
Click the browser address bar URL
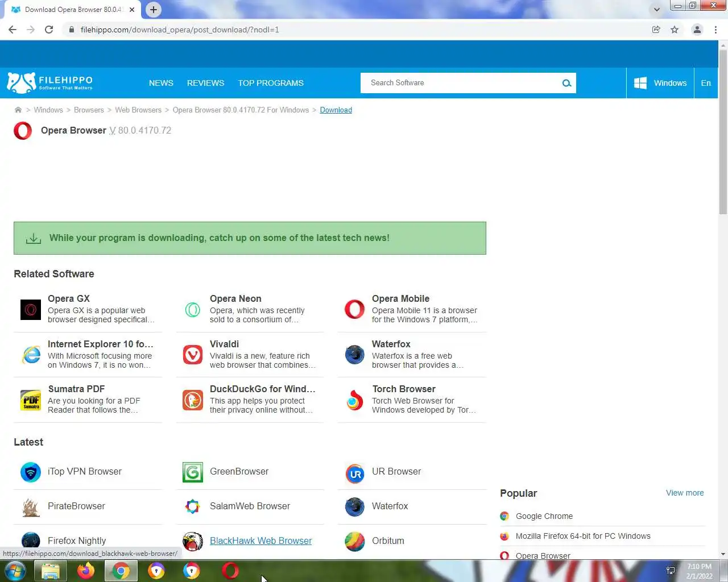pos(180,30)
